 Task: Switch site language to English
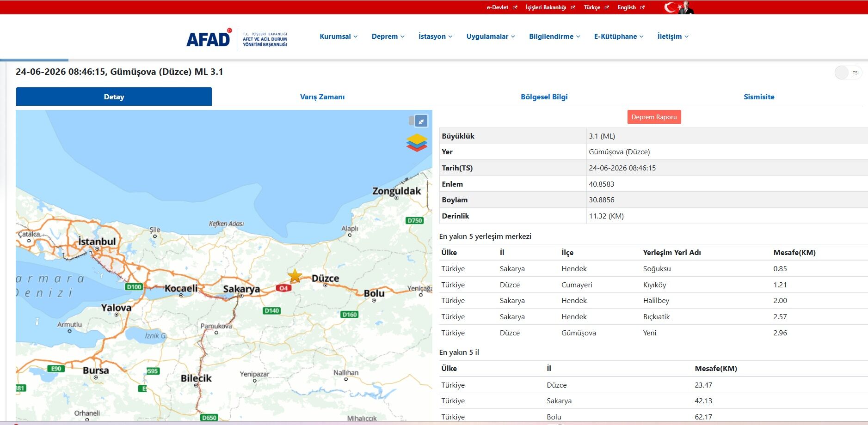click(627, 7)
